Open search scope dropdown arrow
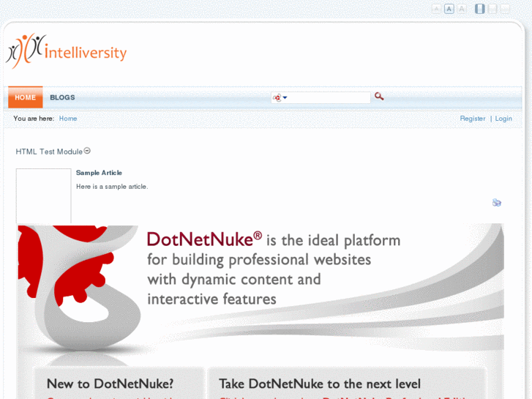 click(x=285, y=97)
